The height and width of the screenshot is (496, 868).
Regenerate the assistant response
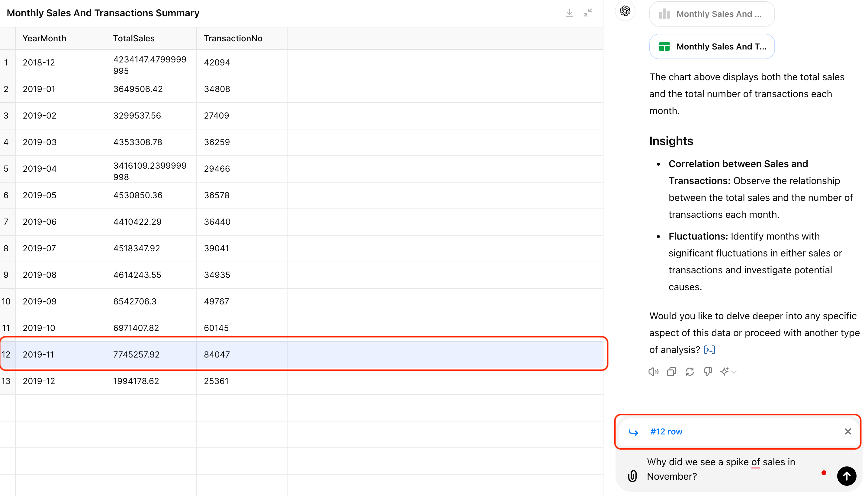tap(690, 372)
